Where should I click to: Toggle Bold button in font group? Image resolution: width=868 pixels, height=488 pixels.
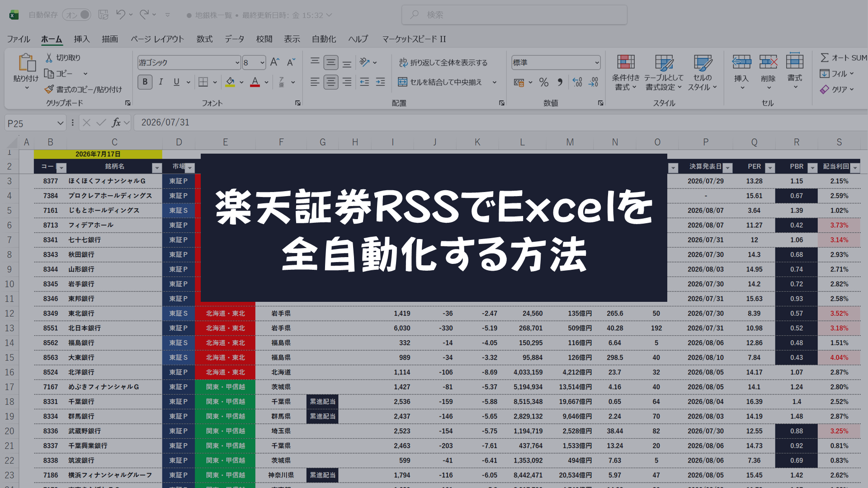(145, 82)
